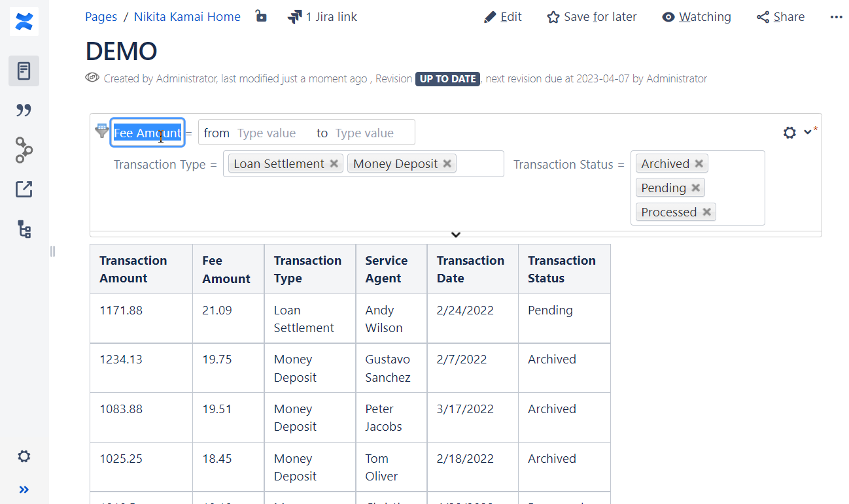Viewport: 849px width, 504px height.
Task: Click the unlocked padlock restrictions icon
Action: (x=261, y=16)
